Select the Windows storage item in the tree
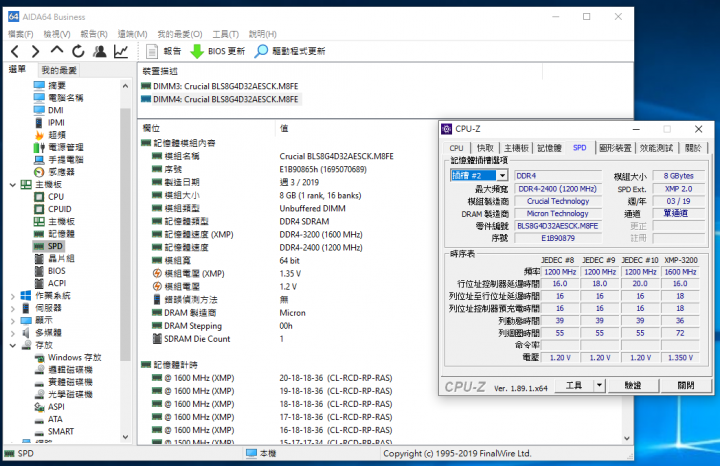Screen dimensions: 720x466 coord(74,357)
